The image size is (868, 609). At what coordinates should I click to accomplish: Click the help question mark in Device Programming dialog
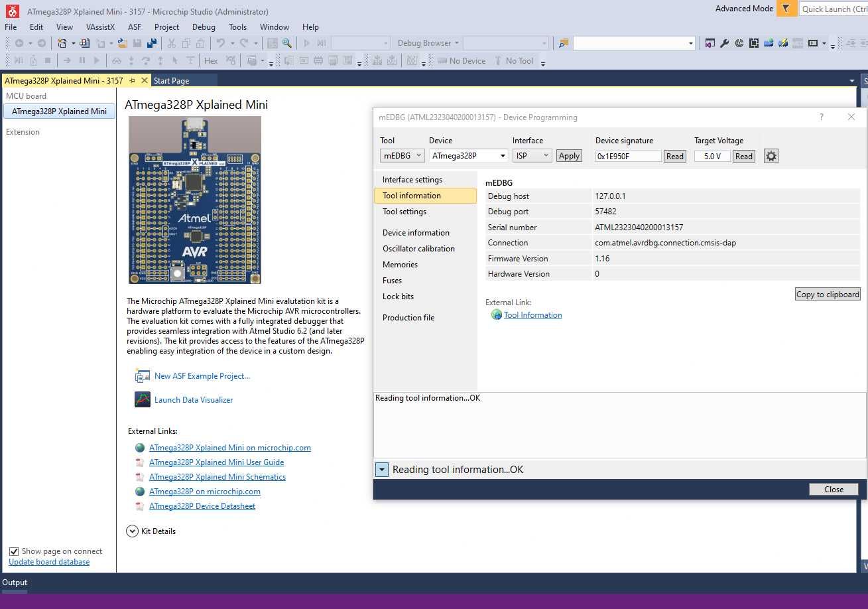coord(822,117)
